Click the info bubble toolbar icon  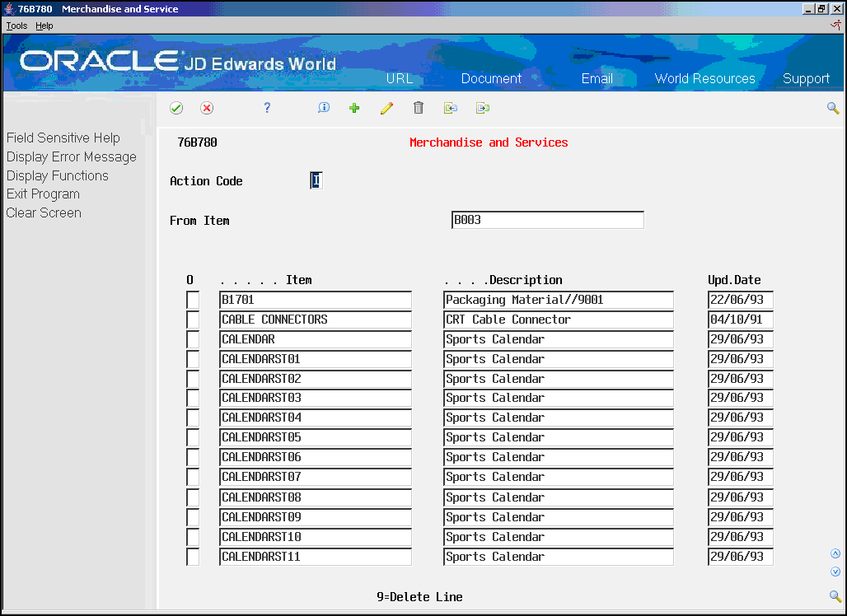click(324, 107)
